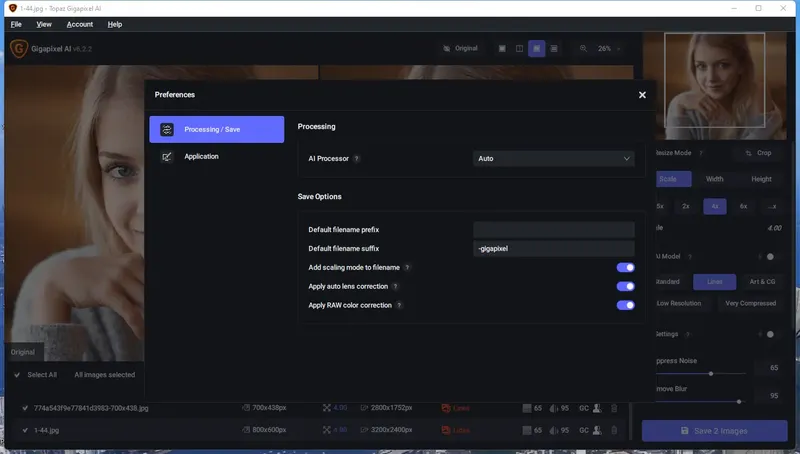
Task: Select the comparison view layout icon
Action: click(x=554, y=48)
